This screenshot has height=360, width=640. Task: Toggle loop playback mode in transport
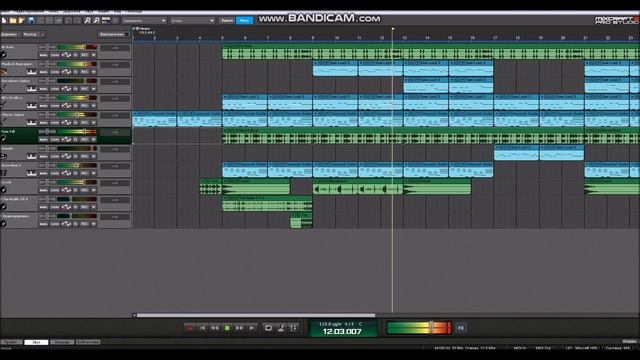tap(268, 328)
